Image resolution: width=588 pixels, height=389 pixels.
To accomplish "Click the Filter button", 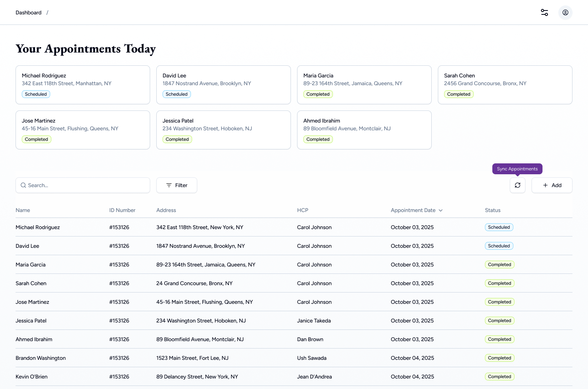I will coord(177,185).
